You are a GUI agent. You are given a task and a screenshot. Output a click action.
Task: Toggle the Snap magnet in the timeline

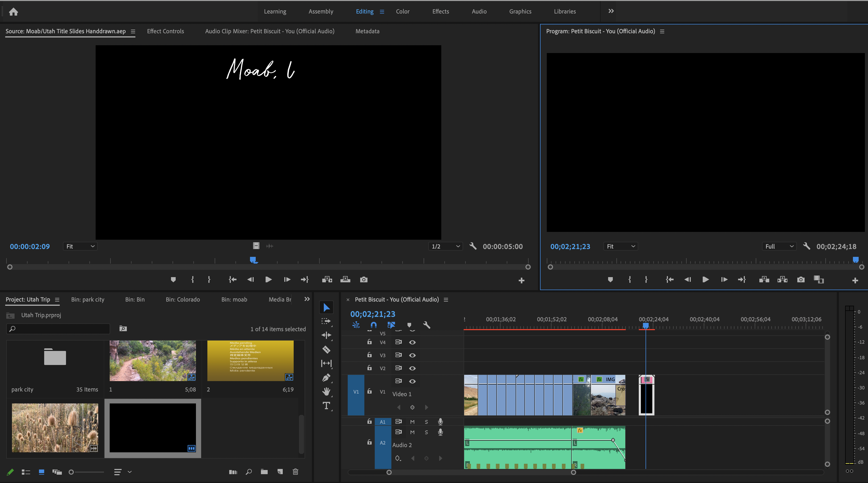coord(373,325)
